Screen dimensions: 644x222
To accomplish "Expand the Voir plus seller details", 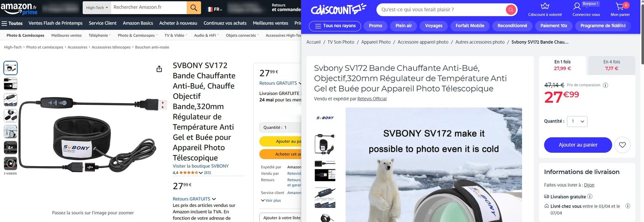I will click(x=271, y=201).
